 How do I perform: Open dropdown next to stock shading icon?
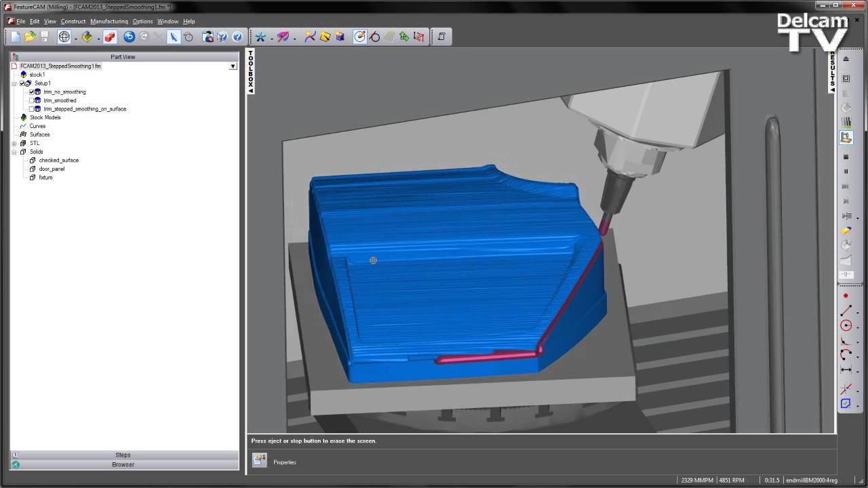click(98, 38)
